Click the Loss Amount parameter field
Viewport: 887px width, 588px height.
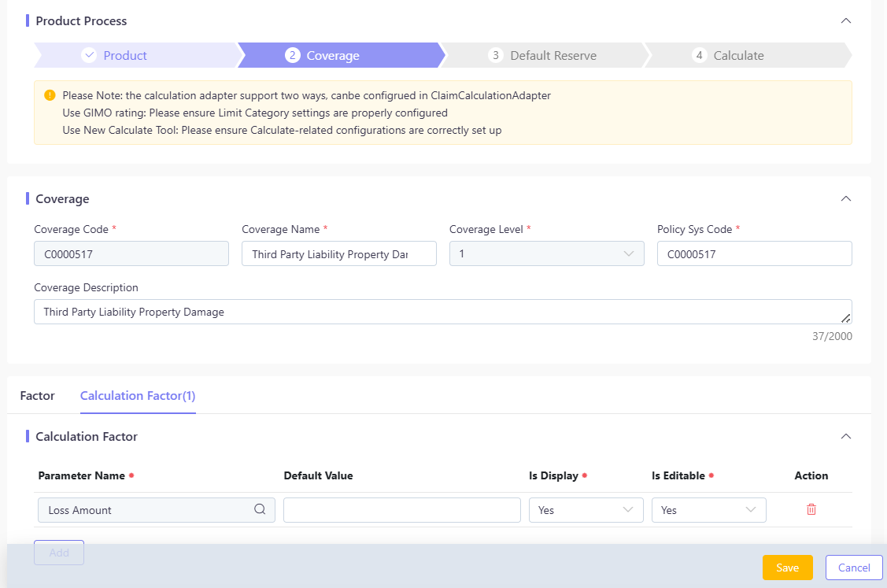pyautogui.click(x=156, y=510)
